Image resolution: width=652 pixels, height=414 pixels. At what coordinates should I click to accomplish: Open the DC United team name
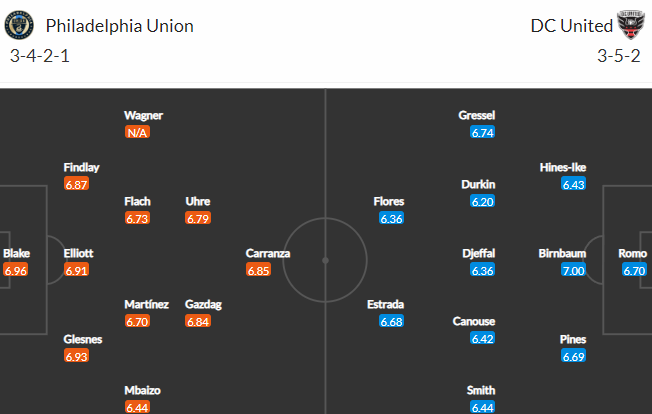(x=572, y=26)
